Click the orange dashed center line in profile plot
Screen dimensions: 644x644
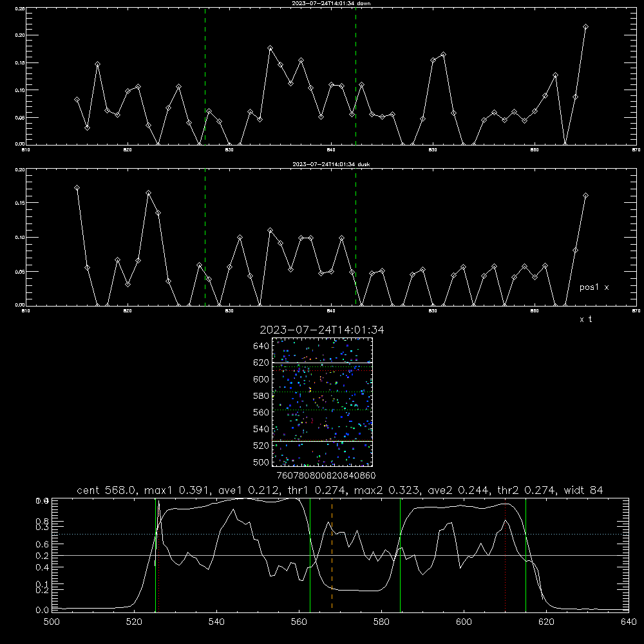click(x=332, y=554)
